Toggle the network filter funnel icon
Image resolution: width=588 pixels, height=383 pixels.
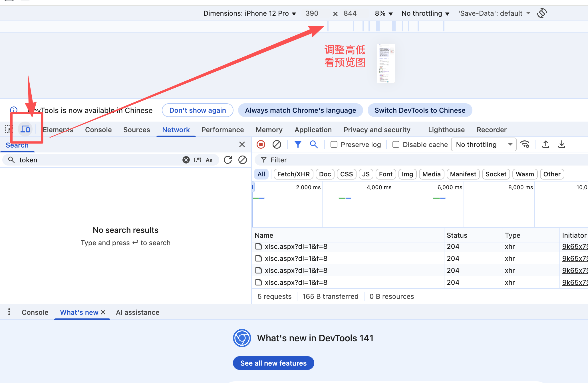[x=298, y=144]
